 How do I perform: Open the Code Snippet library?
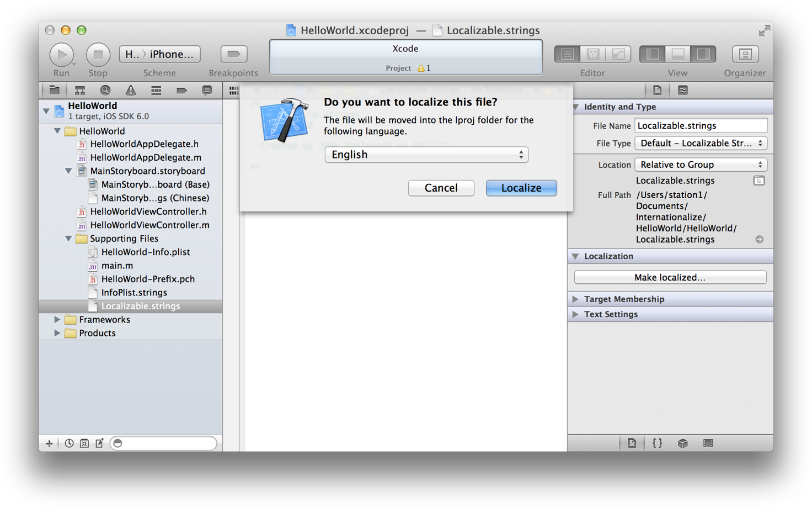tap(656, 443)
